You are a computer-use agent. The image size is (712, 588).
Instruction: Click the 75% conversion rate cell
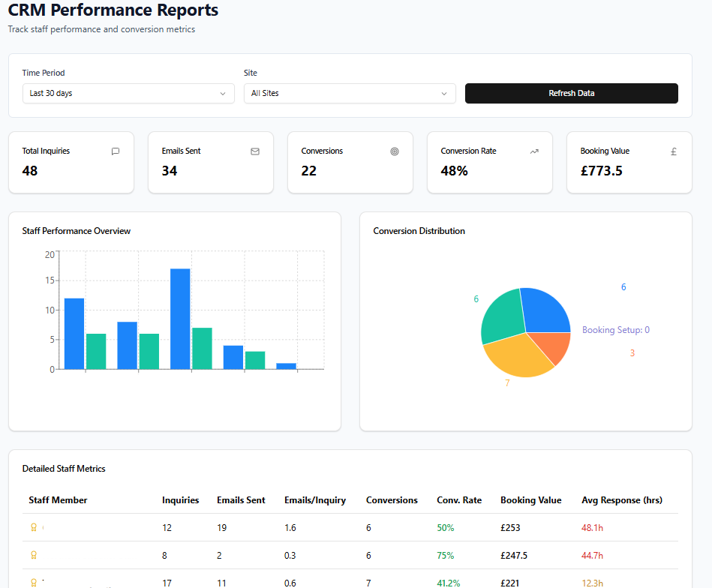[446, 555]
